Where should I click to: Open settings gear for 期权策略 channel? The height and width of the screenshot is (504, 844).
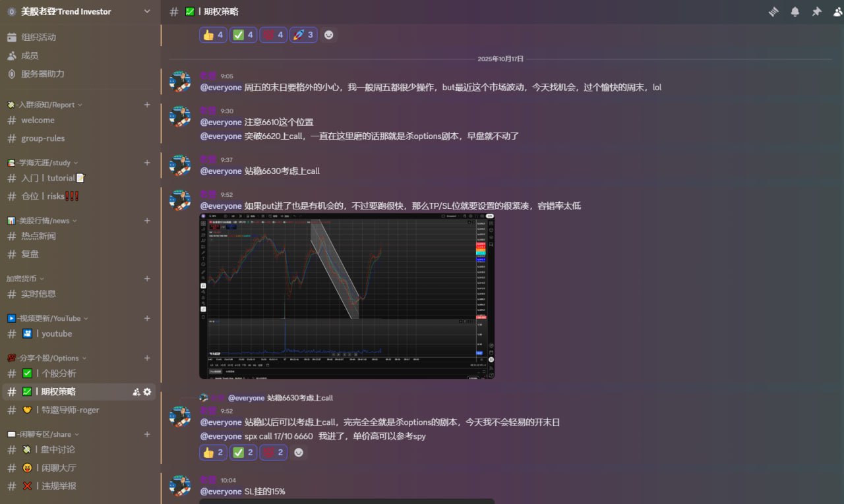147,392
